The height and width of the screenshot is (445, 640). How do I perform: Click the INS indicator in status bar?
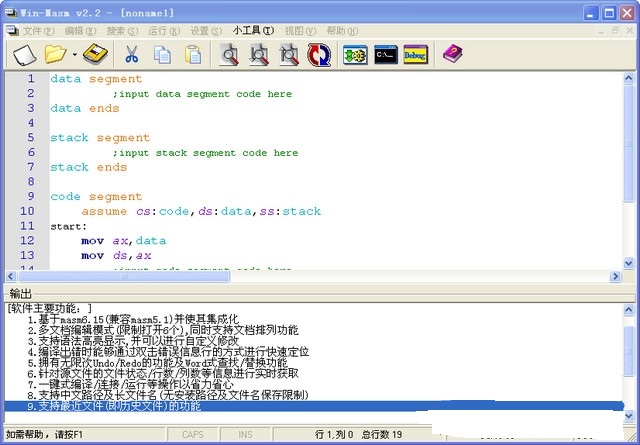tap(245, 434)
